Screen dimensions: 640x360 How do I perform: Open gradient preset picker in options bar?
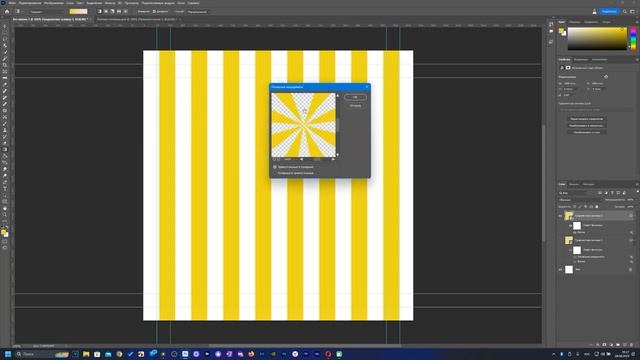[x=78, y=11]
